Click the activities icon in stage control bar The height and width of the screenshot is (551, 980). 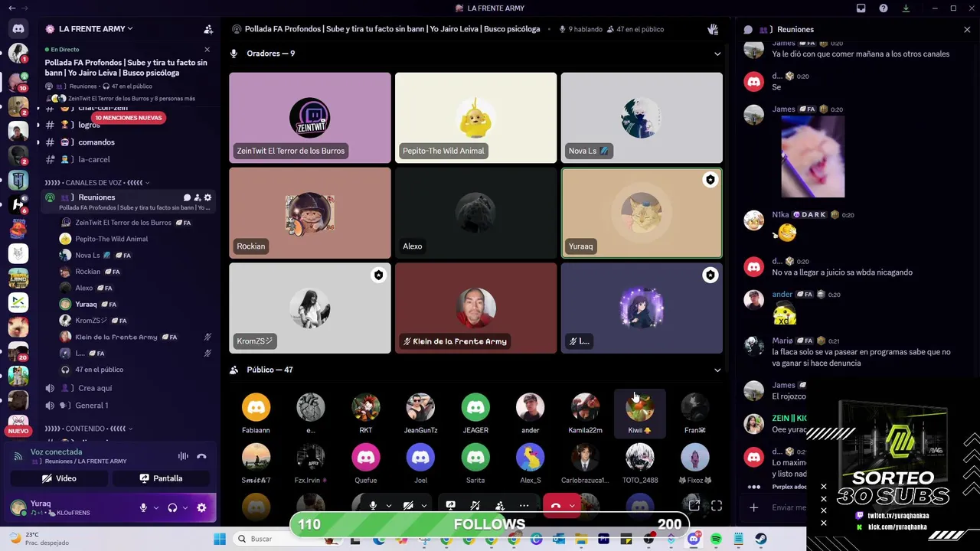[x=475, y=505]
